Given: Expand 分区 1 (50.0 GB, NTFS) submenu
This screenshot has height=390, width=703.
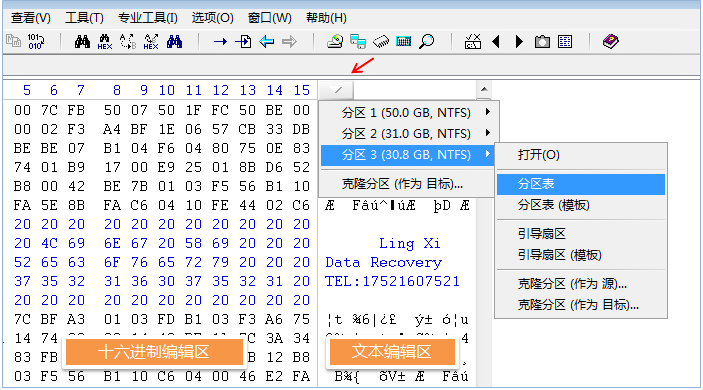Looking at the screenshot, I should 408,112.
